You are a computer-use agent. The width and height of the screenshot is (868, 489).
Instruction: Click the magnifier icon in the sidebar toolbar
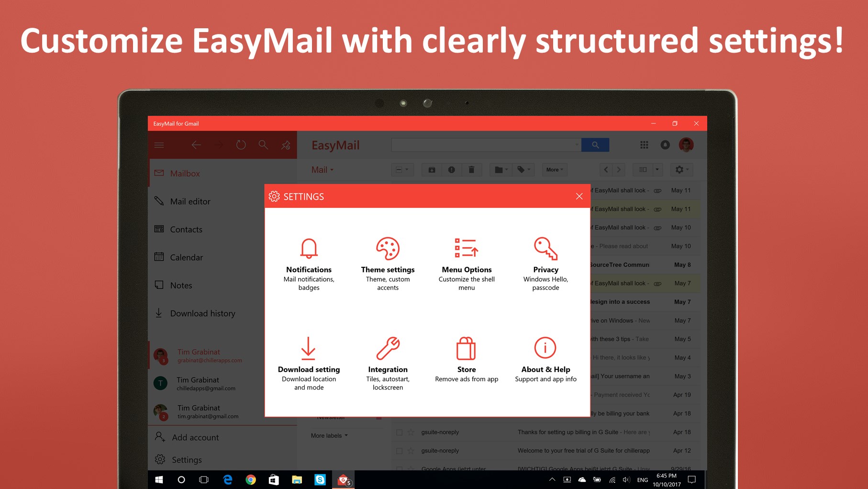(x=263, y=145)
